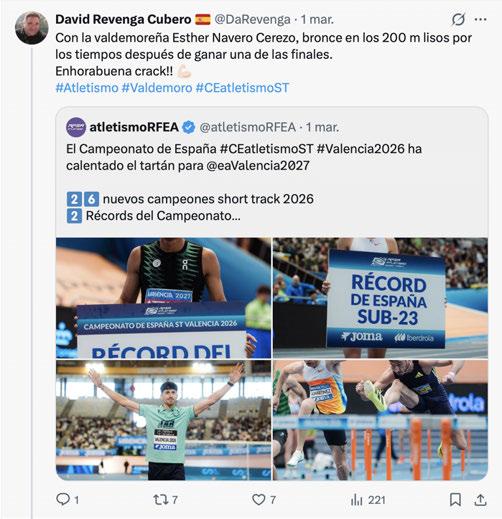
Task: Click the share upload icon
Action: point(480,500)
